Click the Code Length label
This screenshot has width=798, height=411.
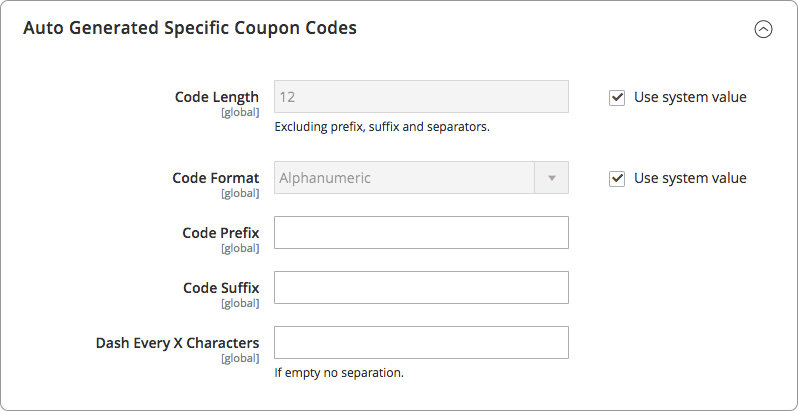pos(217,97)
